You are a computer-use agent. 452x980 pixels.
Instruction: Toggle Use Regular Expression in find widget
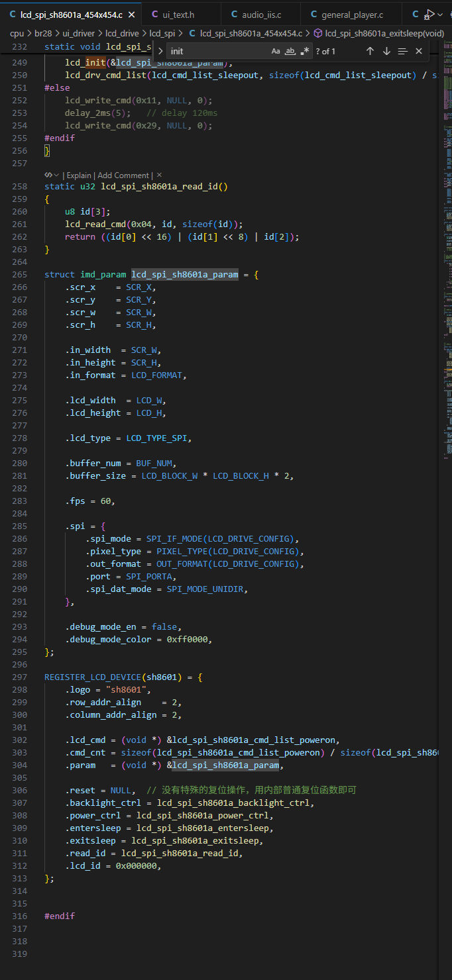(305, 51)
